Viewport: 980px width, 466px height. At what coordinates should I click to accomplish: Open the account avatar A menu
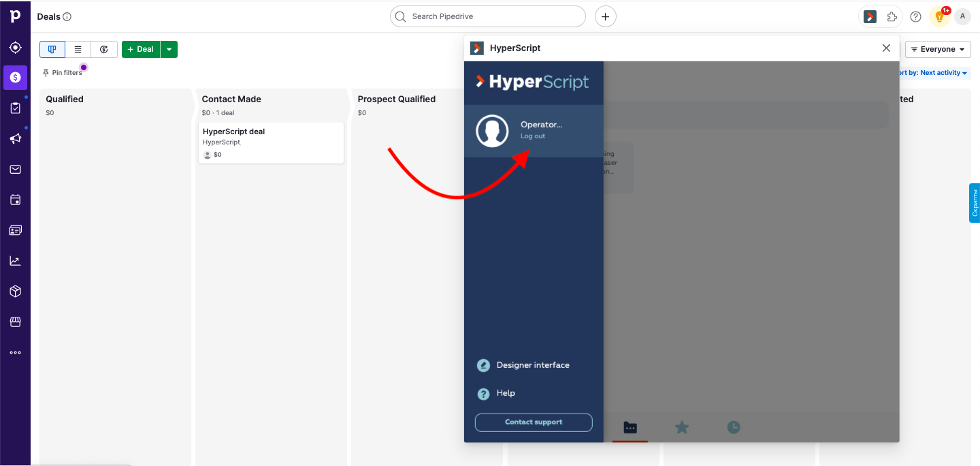click(x=962, y=16)
